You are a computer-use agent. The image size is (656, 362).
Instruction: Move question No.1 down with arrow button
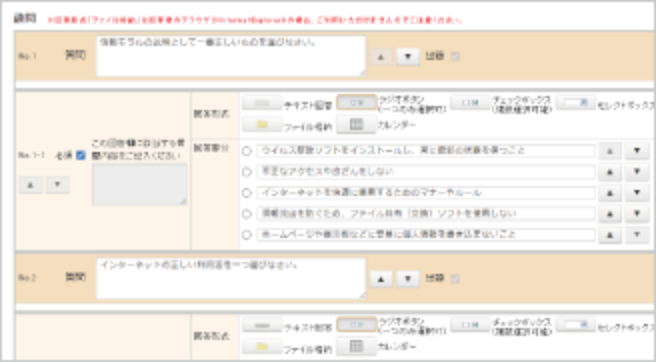[x=408, y=57]
